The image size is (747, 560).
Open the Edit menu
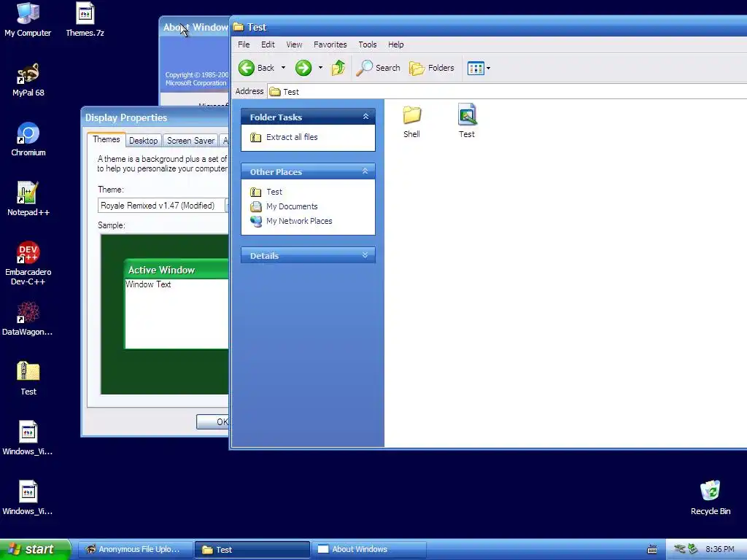tap(268, 44)
